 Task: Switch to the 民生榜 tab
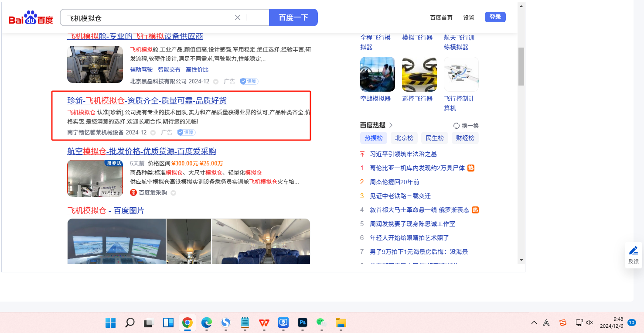(x=435, y=138)
